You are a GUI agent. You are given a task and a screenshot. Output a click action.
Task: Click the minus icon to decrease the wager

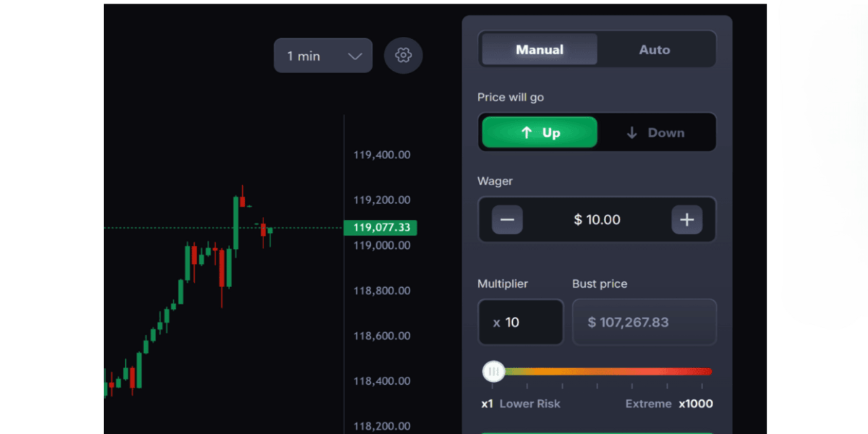click(507, 220)
